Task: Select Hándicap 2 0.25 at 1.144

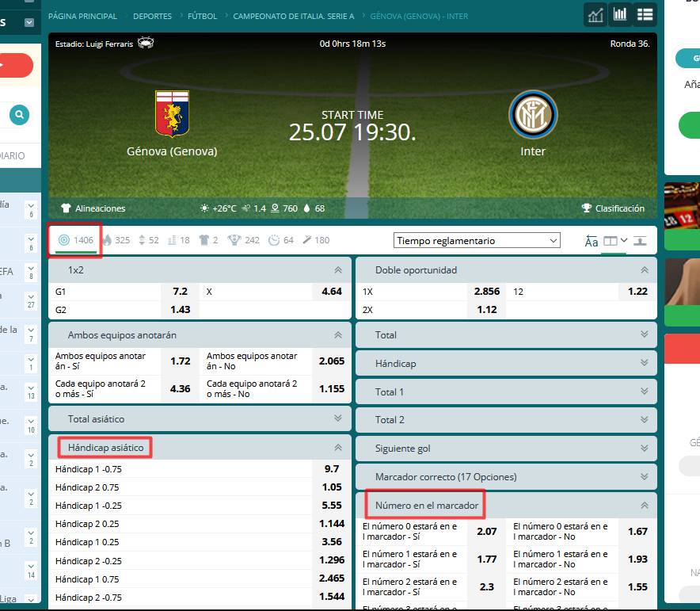Action: (332, 524)
